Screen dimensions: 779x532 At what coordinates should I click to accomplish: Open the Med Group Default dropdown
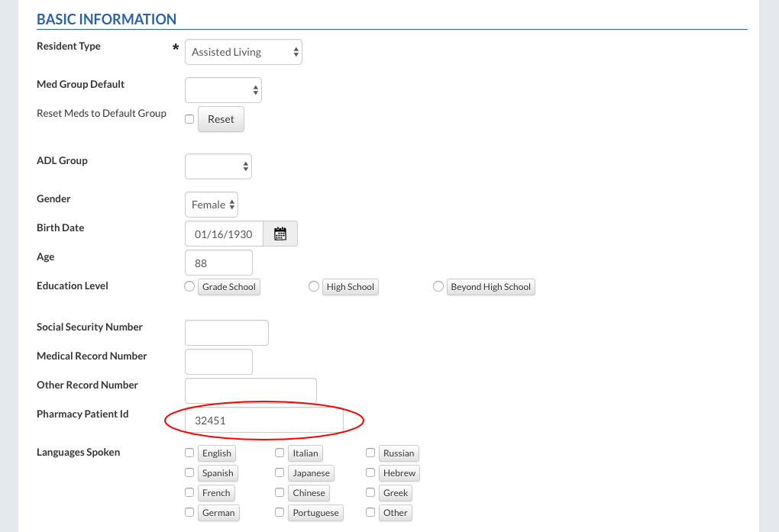tap(223, 90)
